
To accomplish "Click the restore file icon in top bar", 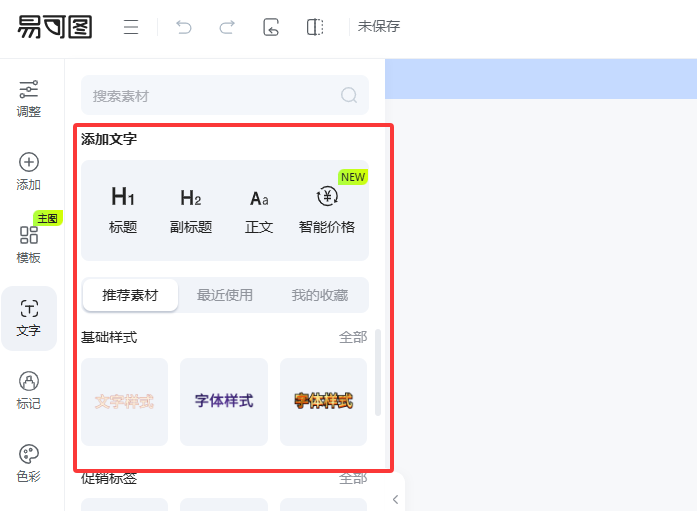I will coord(271,27).
